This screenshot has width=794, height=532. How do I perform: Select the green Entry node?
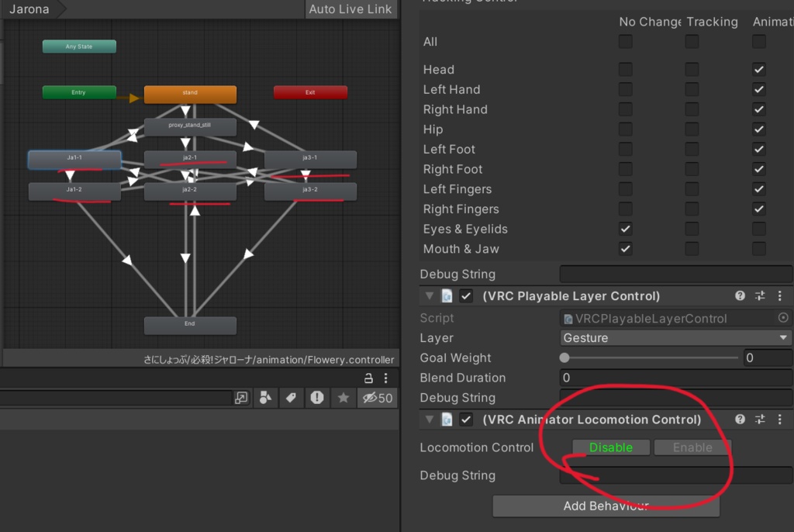[x=79, y=92]
